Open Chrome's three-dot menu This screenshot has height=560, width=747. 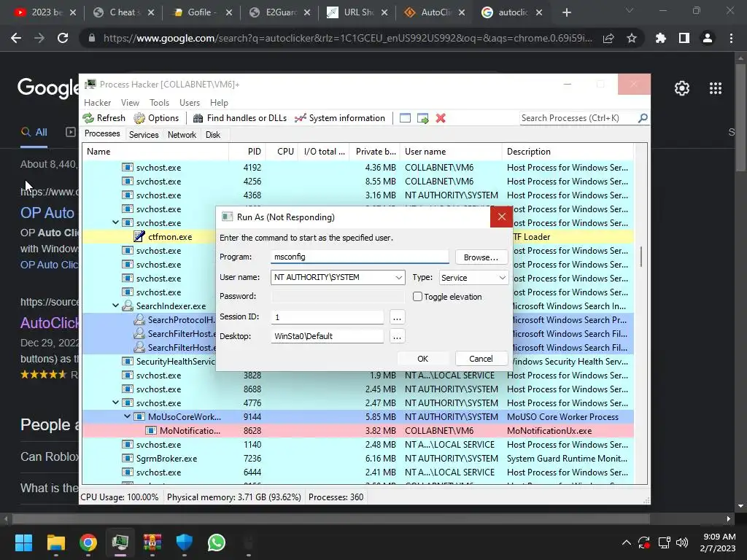click(731, 38)
